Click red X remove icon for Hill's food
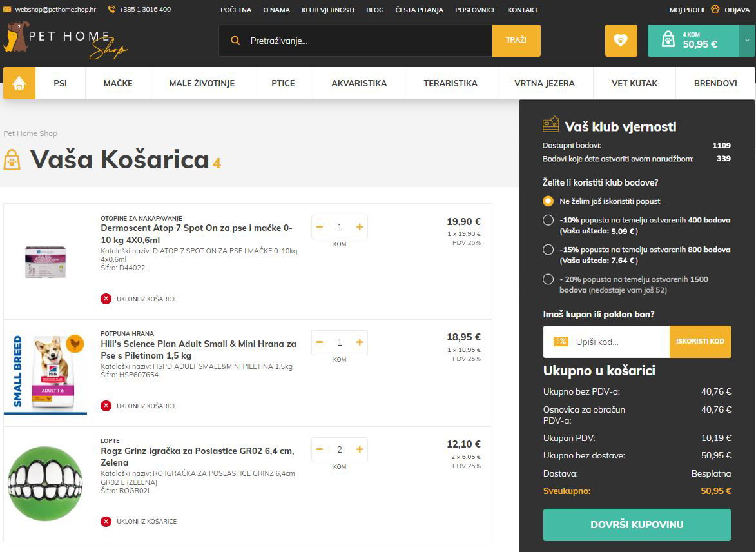The height and width of the screenshot is (552, 756). pyautogui.click(x=106, y=406)
